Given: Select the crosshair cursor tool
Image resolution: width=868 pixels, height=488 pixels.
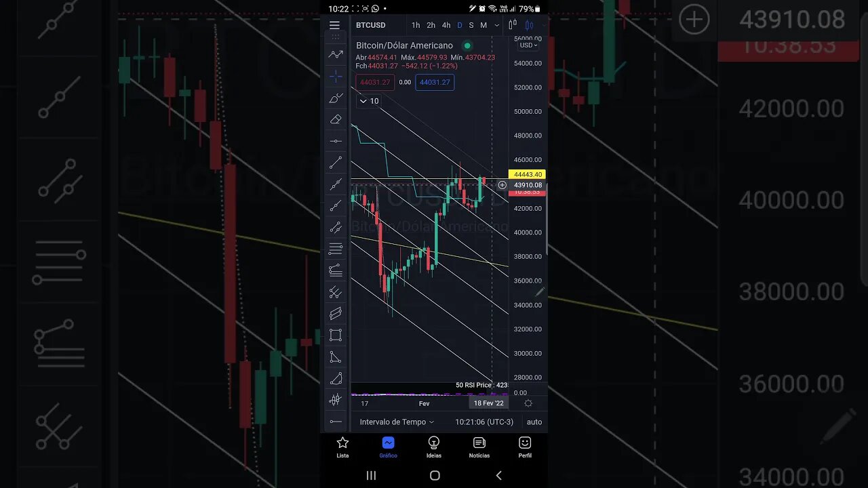Looking at the screenshot, I should [335, 77].
